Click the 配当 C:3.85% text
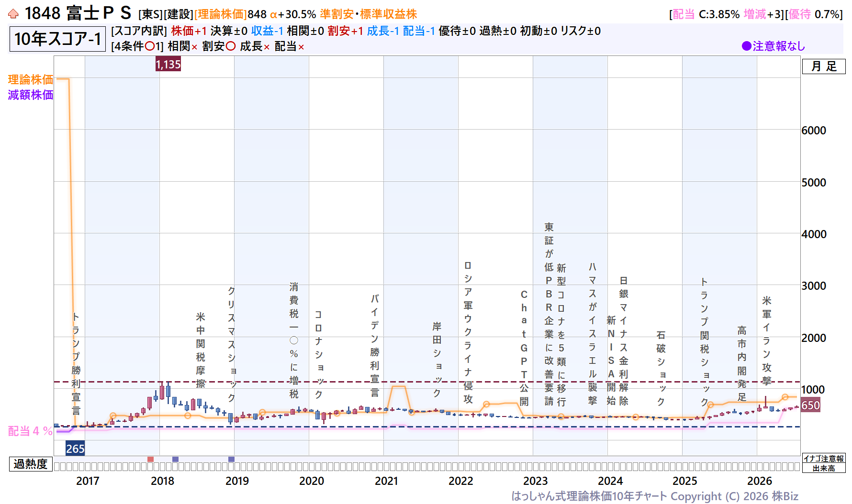This screenshot has width=852, height=504. click(706, 14)
